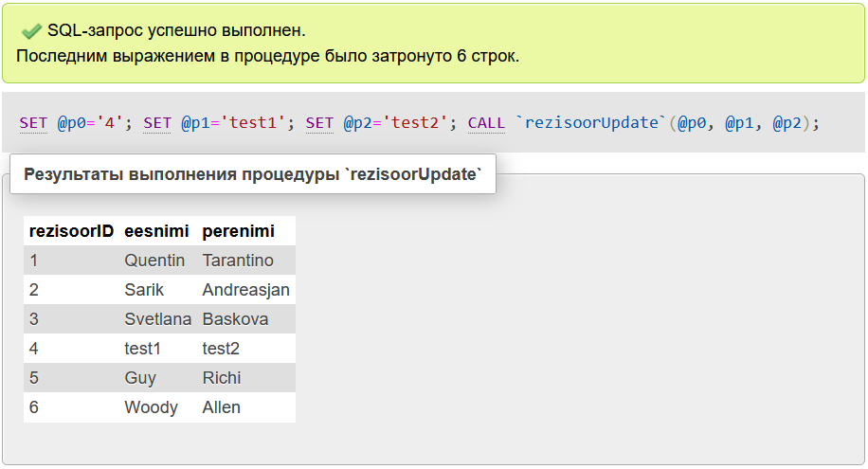Click the results legend titled rezisoorUpdate
This screenshot has height=469, width=868.
coord(253,174)
